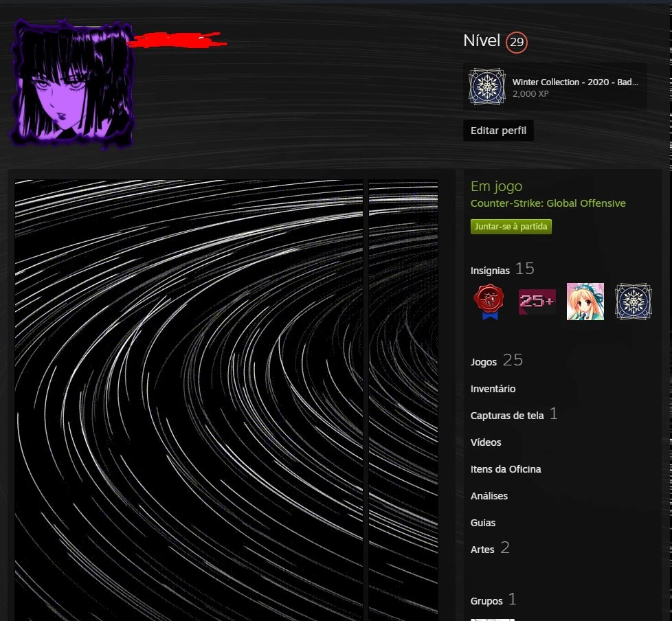Viewport: 672px width, 621px height.
Task: Select the snowflake badge in Insígnias row
Action: pyautogui.click(x=633, y=302)
